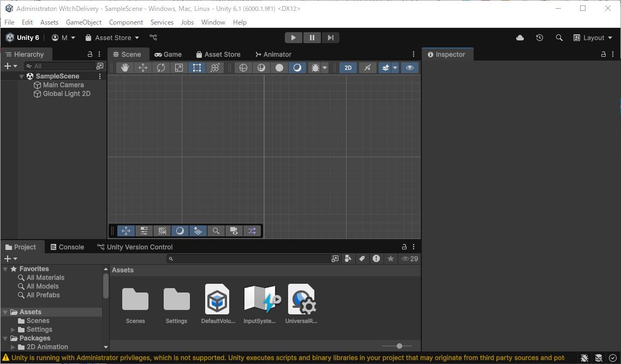Open the Asset Store dropdown

click(112, 38)
